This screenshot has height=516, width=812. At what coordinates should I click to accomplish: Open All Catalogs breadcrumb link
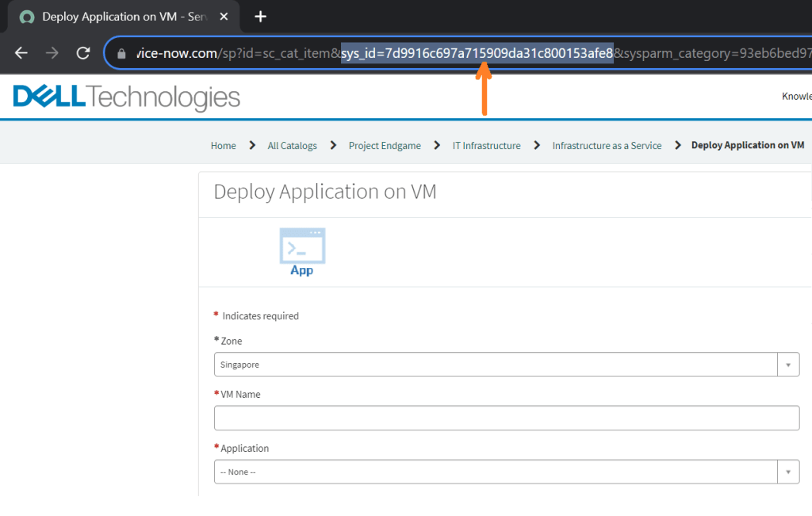point(292,146)
